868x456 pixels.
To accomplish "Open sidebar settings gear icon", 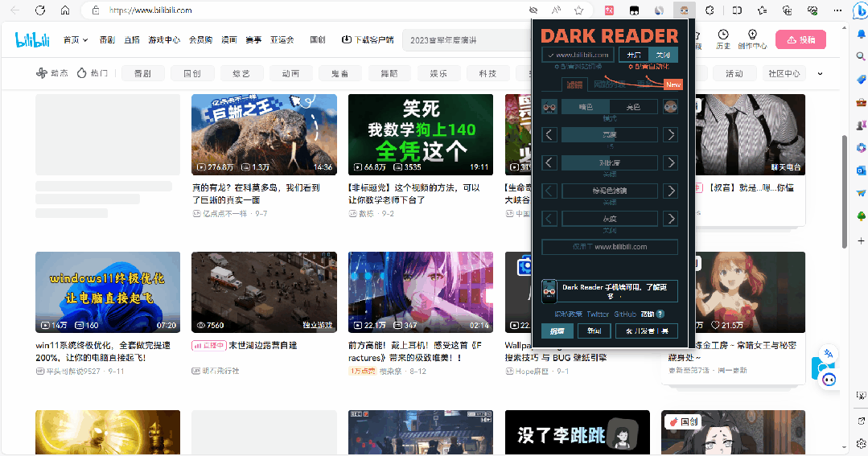I will pos(861,444).
